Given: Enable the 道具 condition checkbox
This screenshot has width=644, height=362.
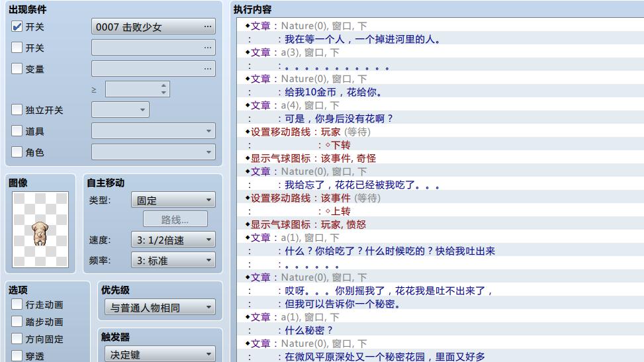Looking at the screenshot, I should (17, 131).
